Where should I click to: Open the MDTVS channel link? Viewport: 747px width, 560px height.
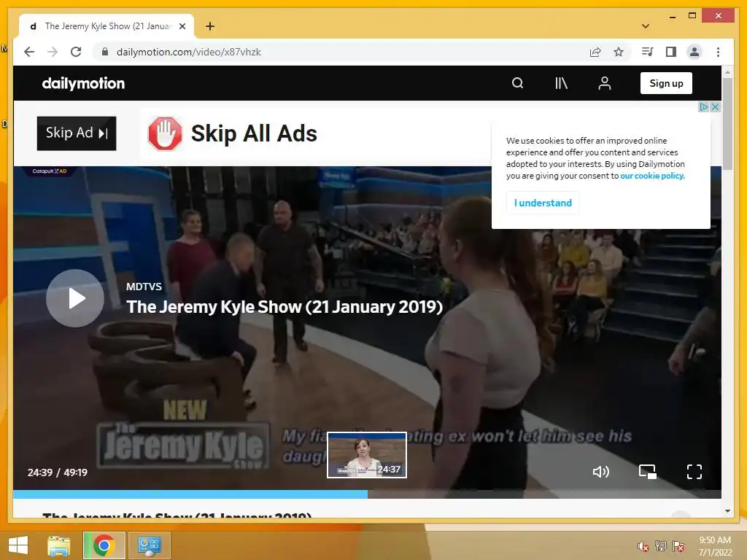pyautogui.click(x=144, y=287)
